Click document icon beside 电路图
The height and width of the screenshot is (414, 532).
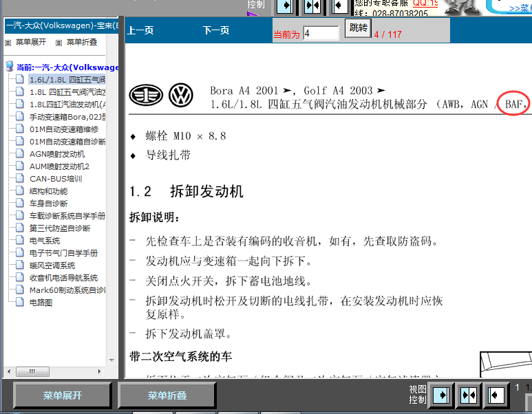tap(20, 302)
